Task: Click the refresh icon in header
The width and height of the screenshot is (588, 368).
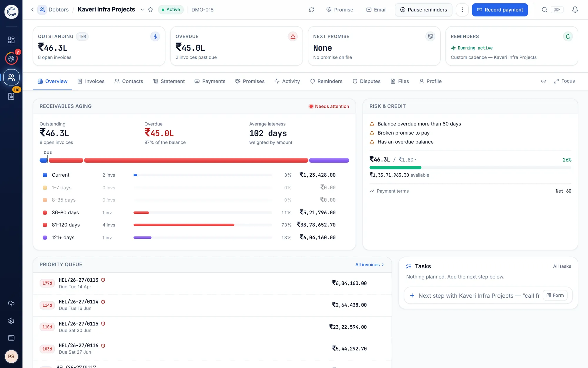Action: 312,10
